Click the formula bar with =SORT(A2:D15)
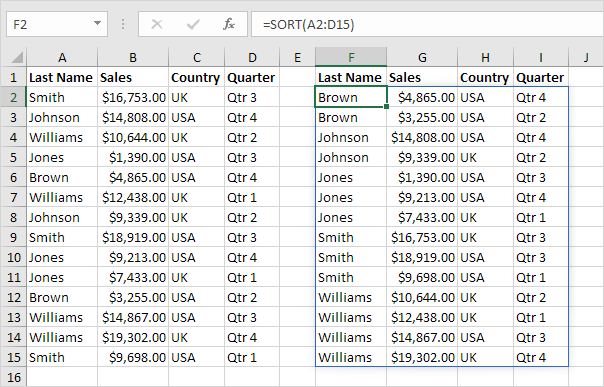Image resolution: width=604 pixels, height=387 pixels. tap(428, 24)
